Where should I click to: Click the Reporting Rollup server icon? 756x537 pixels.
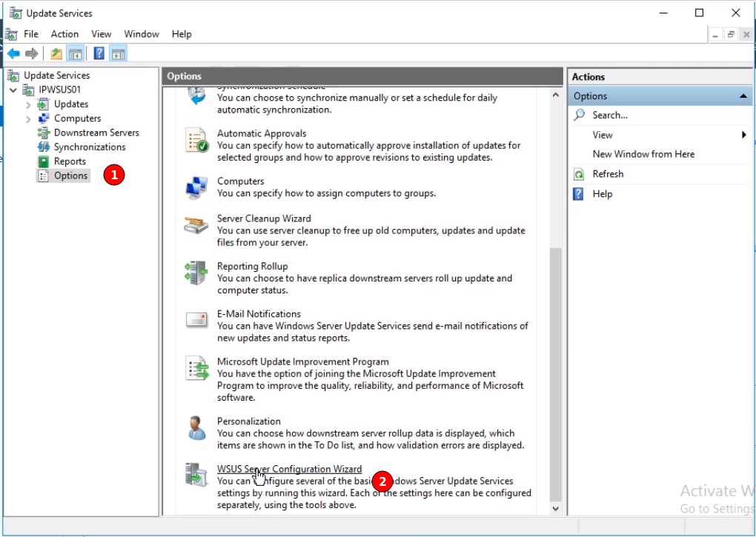pos(196,273)
